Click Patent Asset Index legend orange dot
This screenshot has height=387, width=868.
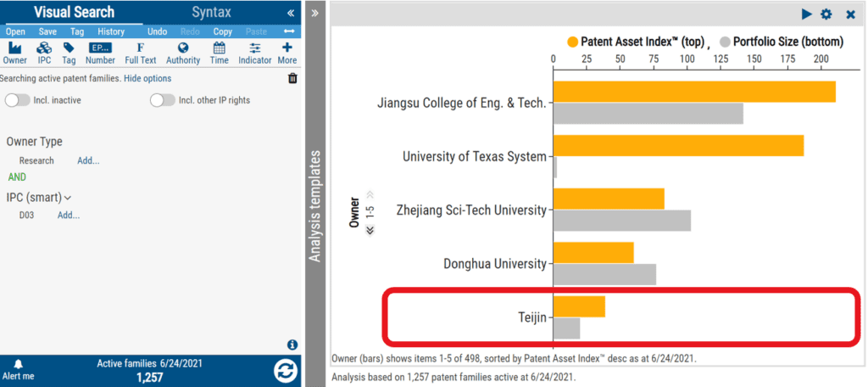tap(572, 42)
